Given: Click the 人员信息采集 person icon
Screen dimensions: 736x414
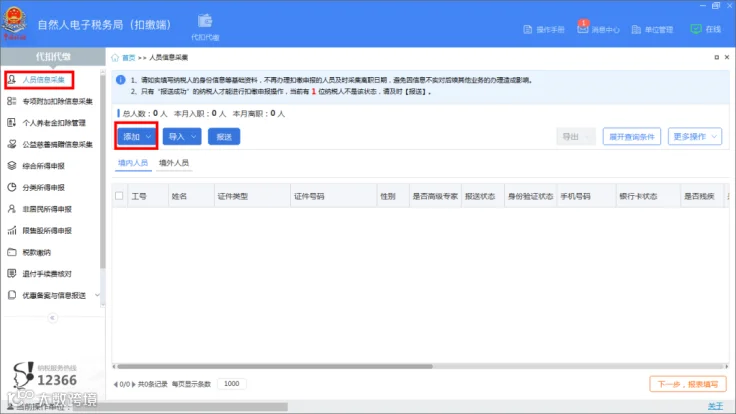Looking at the screenshot, I should coord(12,80).
